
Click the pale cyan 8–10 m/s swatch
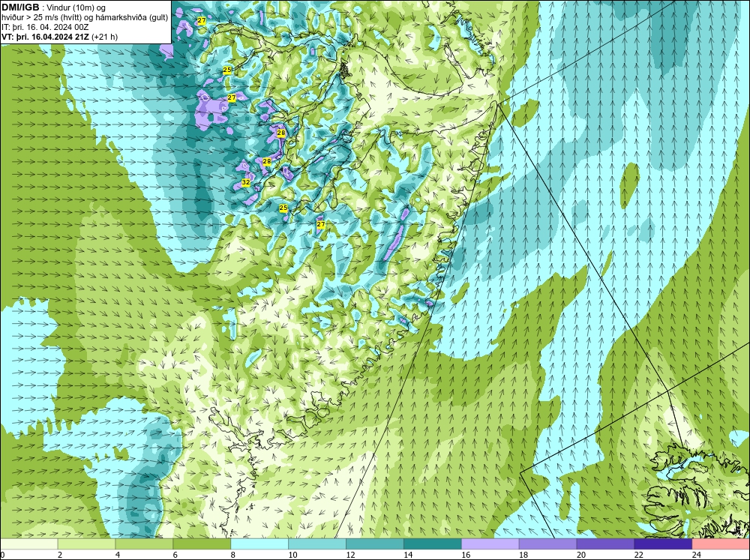point(259,544)
